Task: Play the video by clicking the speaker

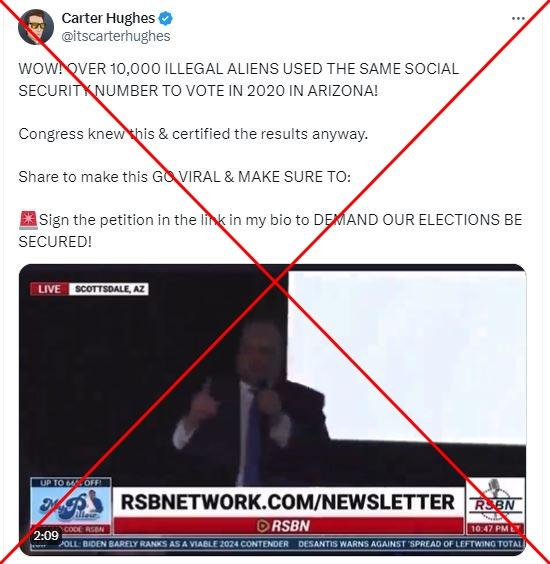Action: pos(248,399)
